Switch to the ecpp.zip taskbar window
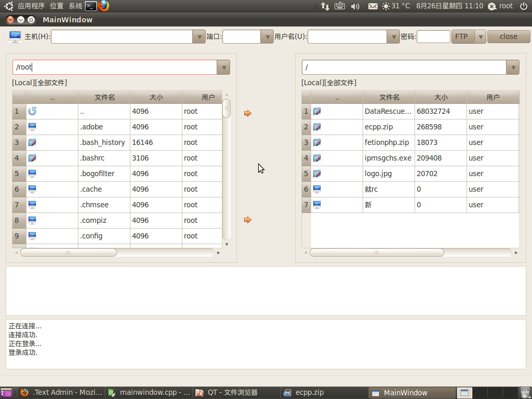Viewport: 532px width, 399px height. [x=324, y=393]
